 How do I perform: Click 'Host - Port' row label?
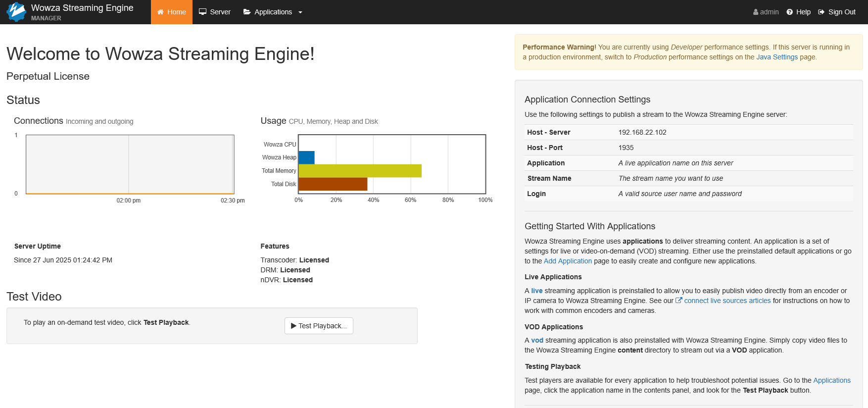(545, 148)
